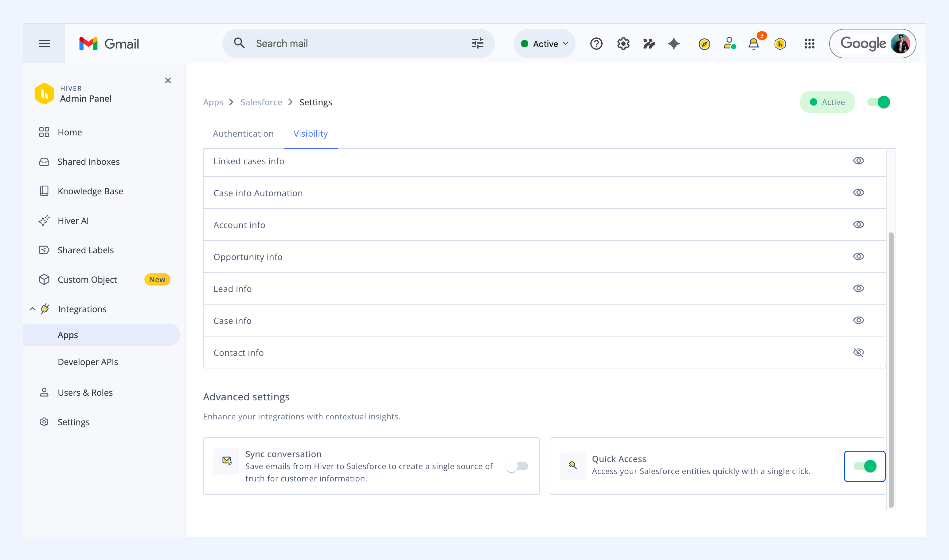Select Apps under Integrations
The height and width of the screenshot is (560, 949).
pyautogui.click(x=102, y=335)
